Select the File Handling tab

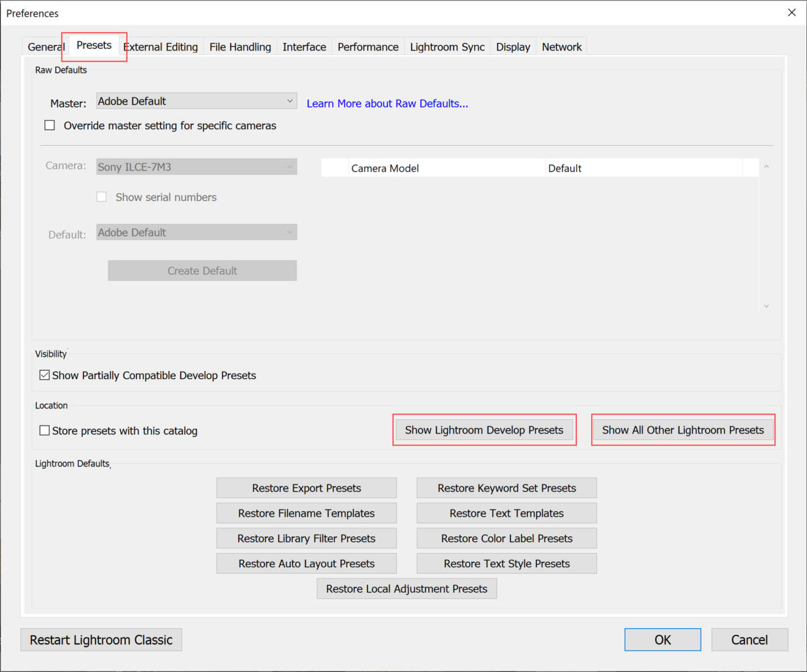tap(239, 47)
